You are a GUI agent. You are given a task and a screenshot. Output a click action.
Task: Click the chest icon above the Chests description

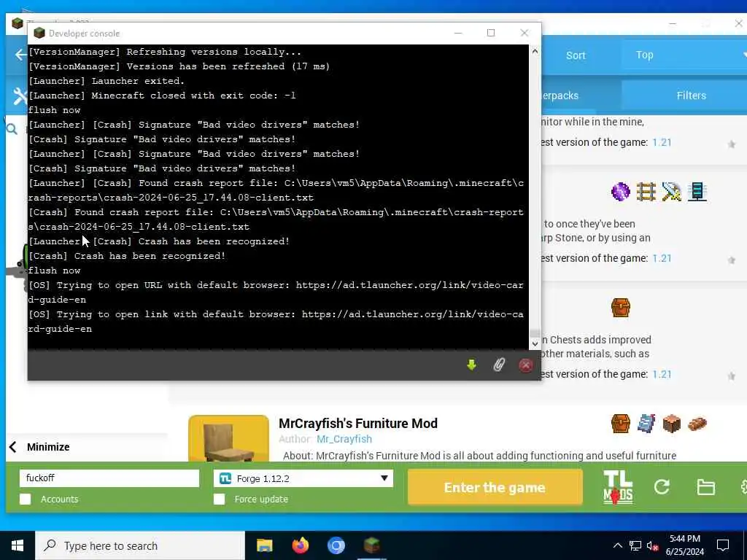pyautogui.click(x=620, y=308)
